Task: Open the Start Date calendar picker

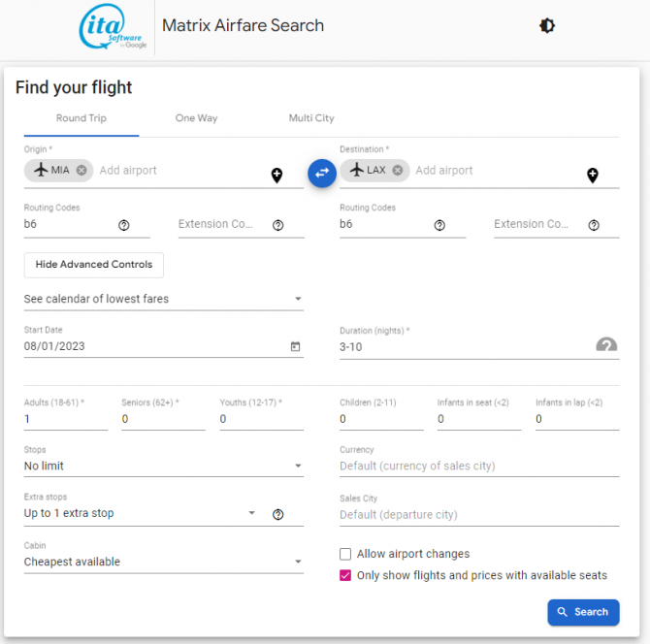Action: pos(295,346)
